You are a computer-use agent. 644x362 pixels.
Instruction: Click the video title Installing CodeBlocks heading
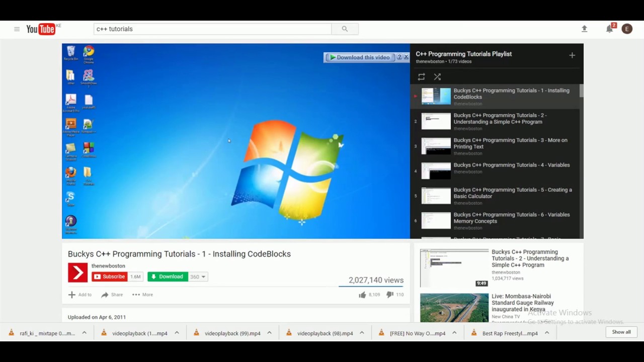(179, 254)
